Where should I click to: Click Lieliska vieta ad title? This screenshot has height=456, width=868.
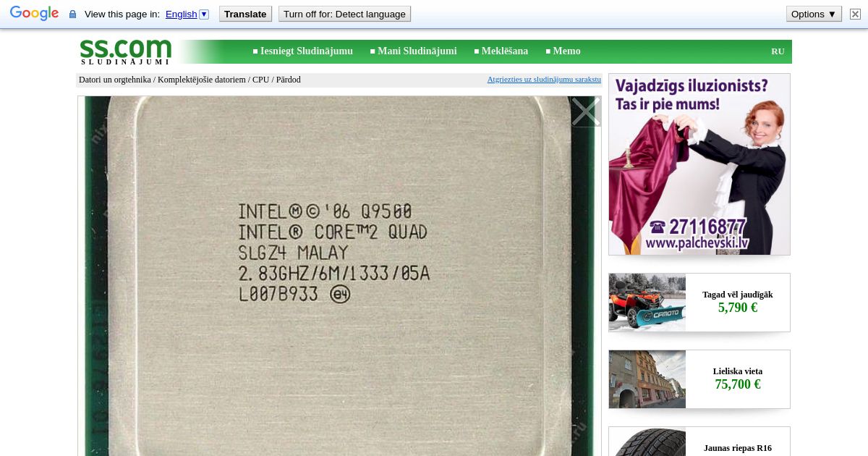(738, 371)
